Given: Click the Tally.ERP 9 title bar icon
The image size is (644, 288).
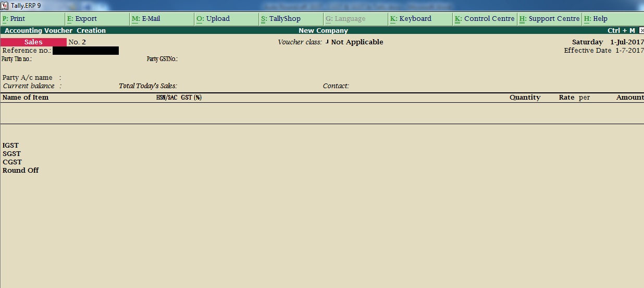Looking at the screenshot, I should (5, 5).
